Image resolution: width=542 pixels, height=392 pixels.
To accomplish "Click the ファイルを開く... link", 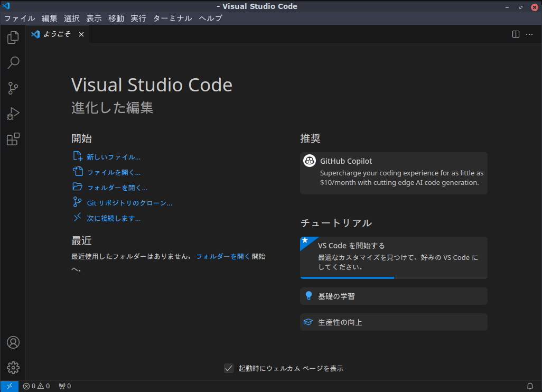I will pyautogui.click(x=114, y=172).
